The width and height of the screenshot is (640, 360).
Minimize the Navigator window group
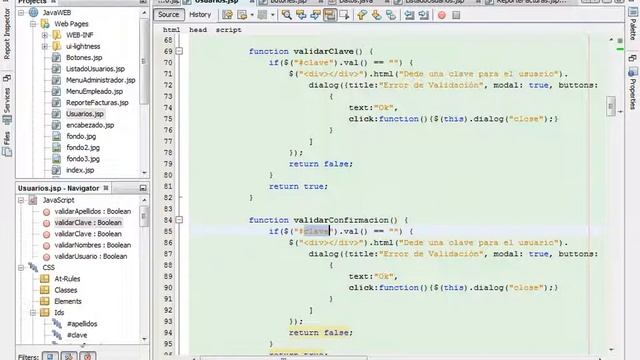[143, 188]
